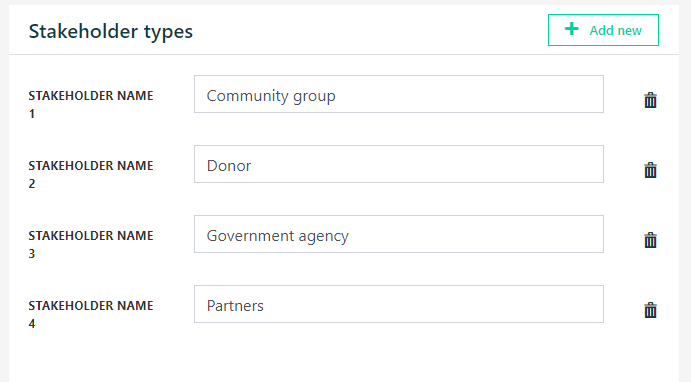Delete the Partners stakeholder type
691x382 pixels.
650,310
